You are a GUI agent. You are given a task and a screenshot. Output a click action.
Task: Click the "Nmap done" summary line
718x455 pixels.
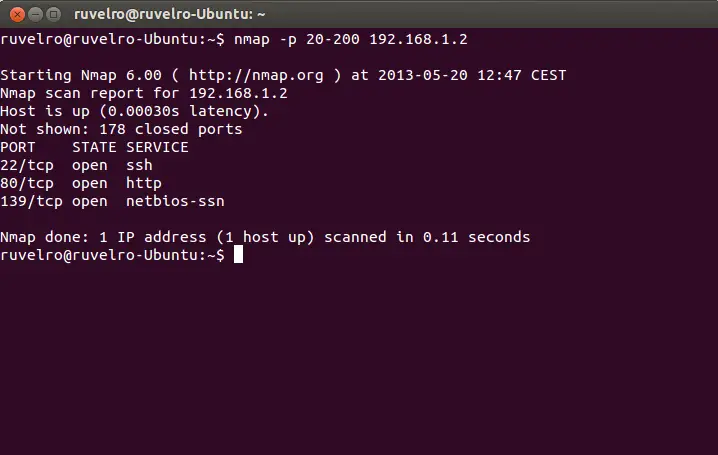tap(265, 237)
